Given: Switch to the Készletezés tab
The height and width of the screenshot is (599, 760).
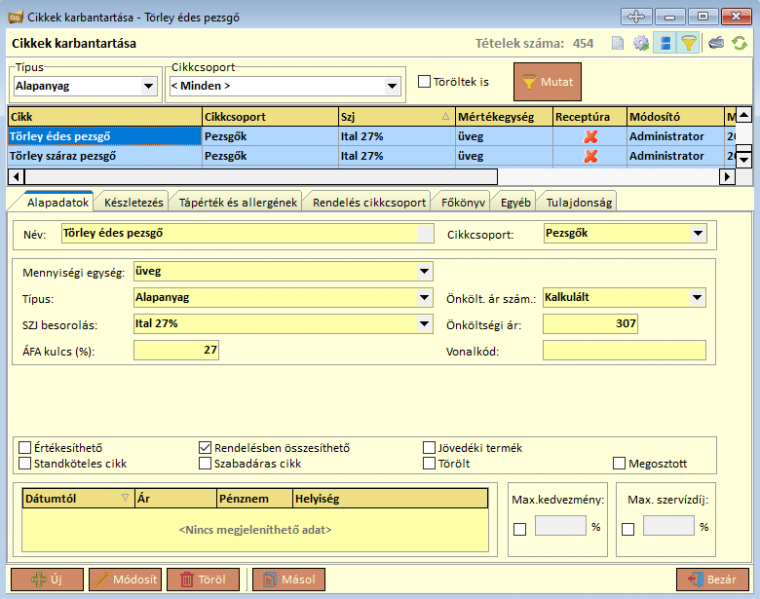Looking at the screenshot, I should click(133, 203).
